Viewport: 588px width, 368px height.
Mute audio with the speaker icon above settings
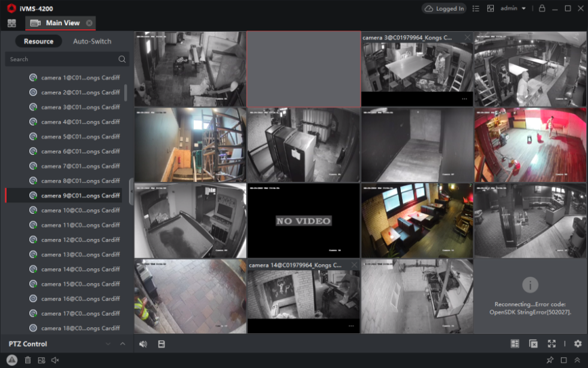point(143,343)
